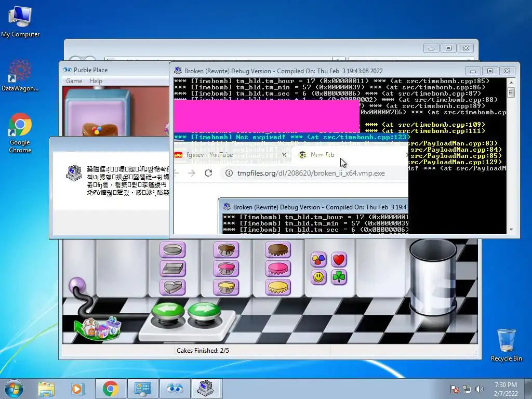Select the green clover decoration
532x399 pixels.
[339, 277]
